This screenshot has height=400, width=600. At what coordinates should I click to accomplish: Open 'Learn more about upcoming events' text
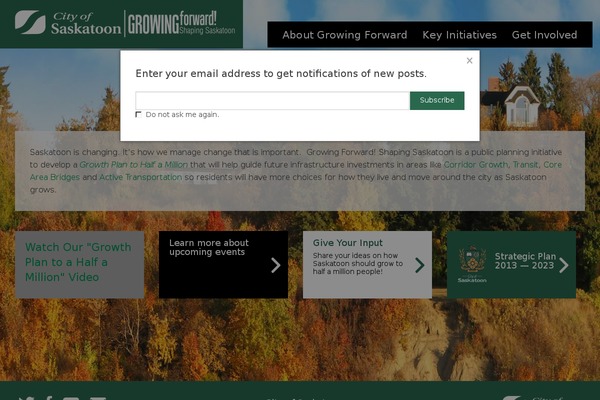(x=209, y=247)
